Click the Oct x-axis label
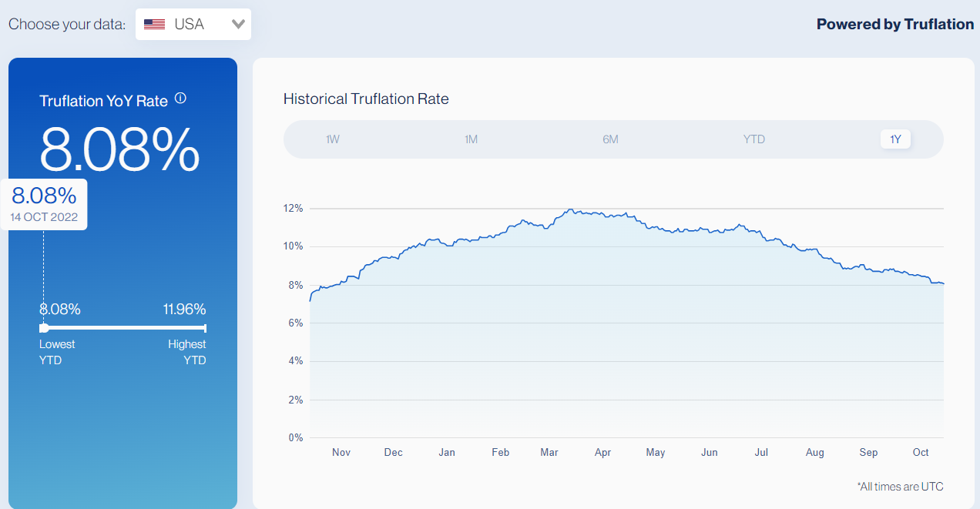Viewport: 980px width, 509px height. tap(921, 452)
